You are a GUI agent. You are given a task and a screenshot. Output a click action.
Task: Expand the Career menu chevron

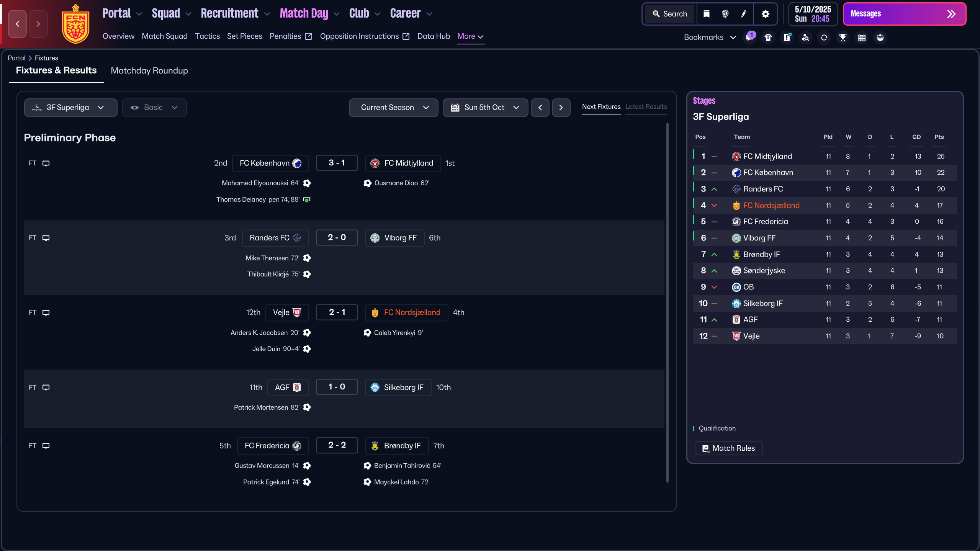429,14
